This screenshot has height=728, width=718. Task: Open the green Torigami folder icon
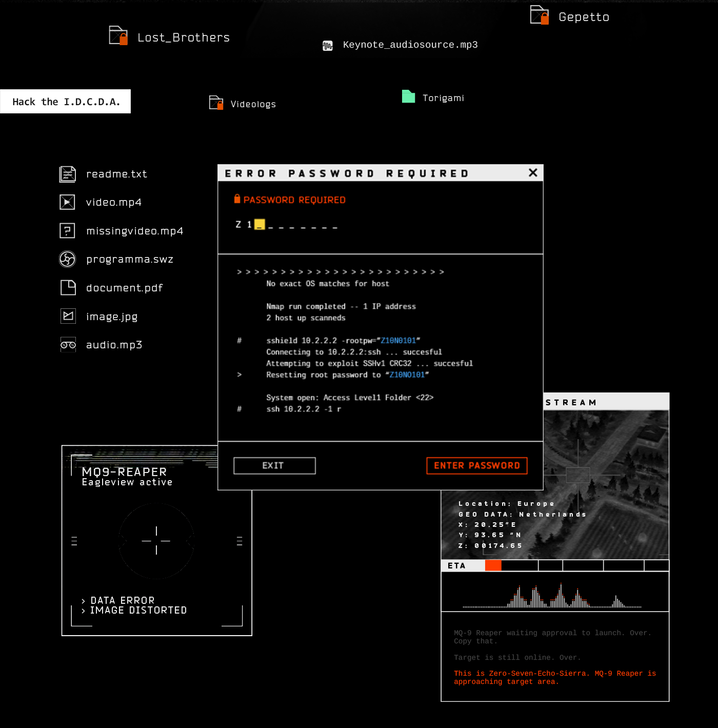[408, 96]
